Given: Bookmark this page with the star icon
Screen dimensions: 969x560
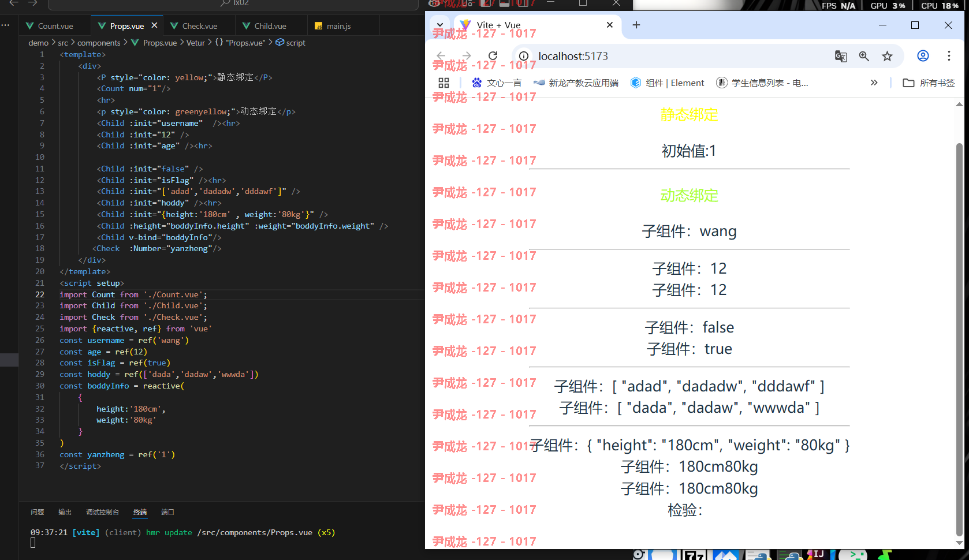Looking at the screenshot, I should tap(887, 56).
